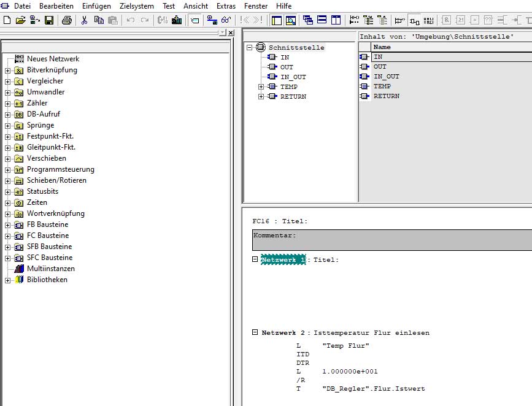Insert assignment (=) box icon
532x406 pixels.
[x=475, y=20]
